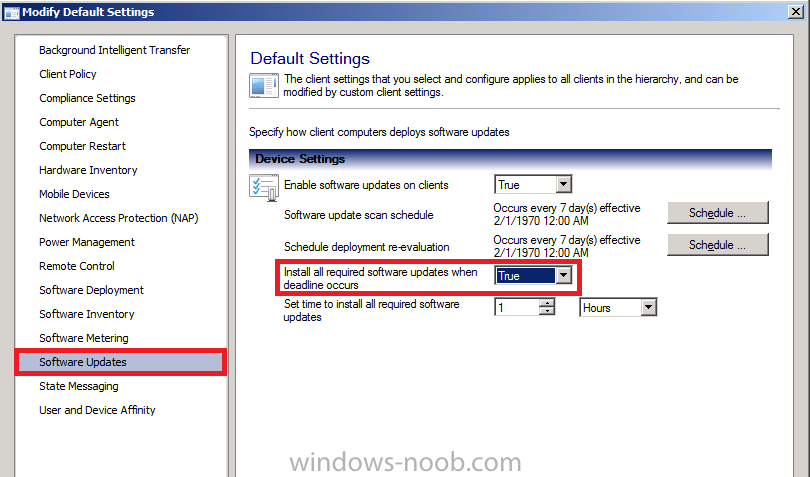The height and width of the screenshot is (477, 810).
Task: Open Enable software updates on clients dropdown
Action: tap(564, 184)
